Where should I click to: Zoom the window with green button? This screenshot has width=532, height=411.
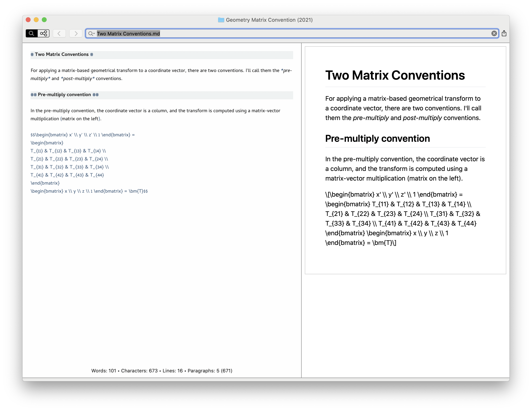(x=44, y=20)
